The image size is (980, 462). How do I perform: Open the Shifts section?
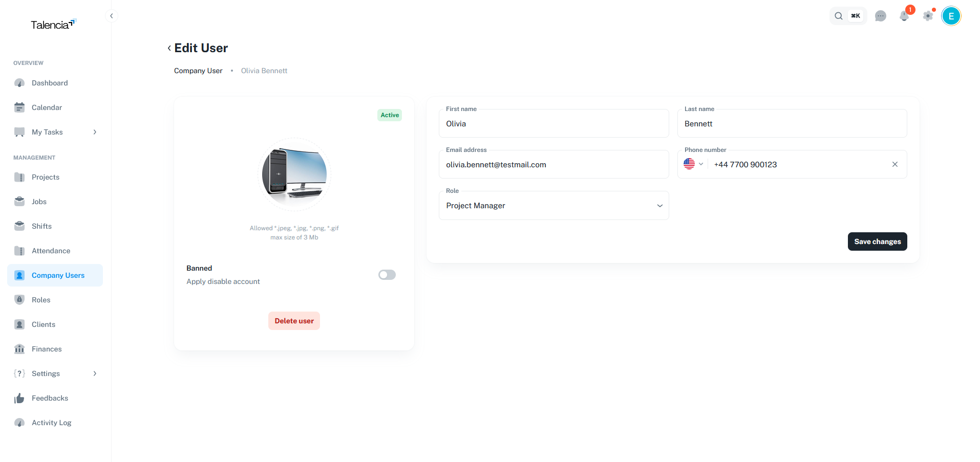click(x=19, y=226)
